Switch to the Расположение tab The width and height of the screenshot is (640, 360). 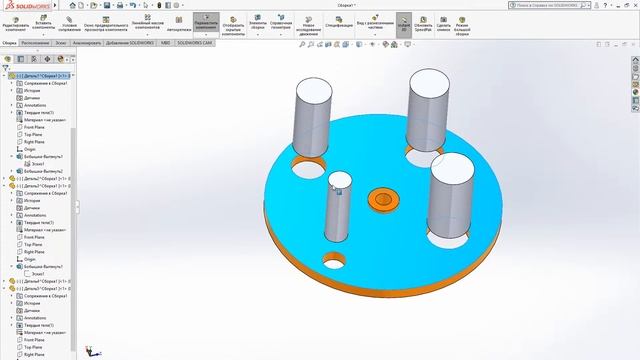pyautogui.click(x=35, y=43)
